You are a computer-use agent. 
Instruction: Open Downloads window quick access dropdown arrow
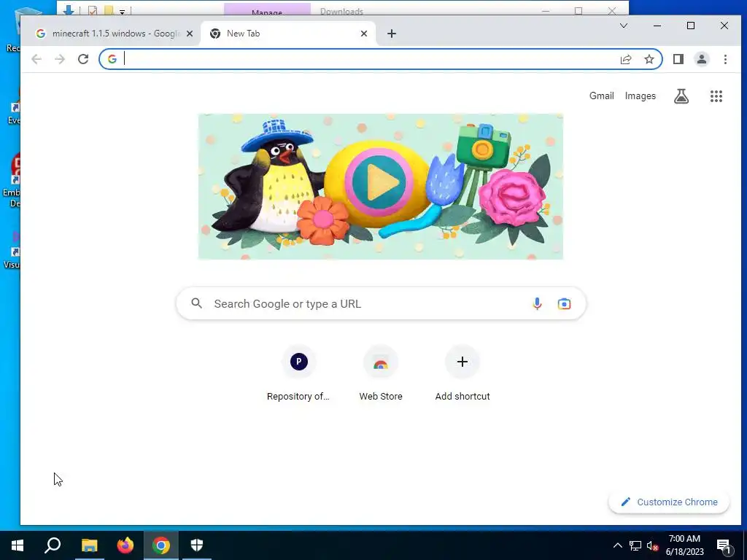[122, 11]
